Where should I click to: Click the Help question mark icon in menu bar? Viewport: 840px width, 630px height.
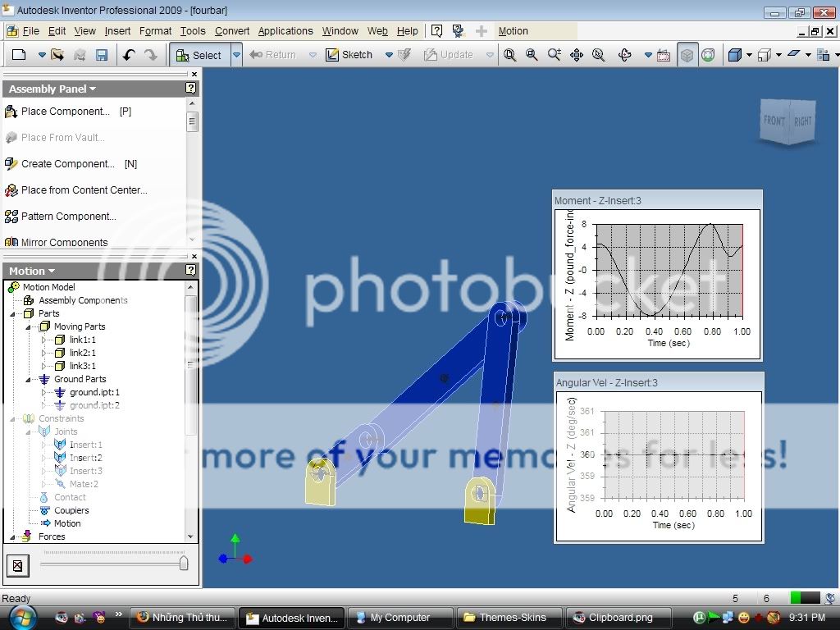pos(436,31)
